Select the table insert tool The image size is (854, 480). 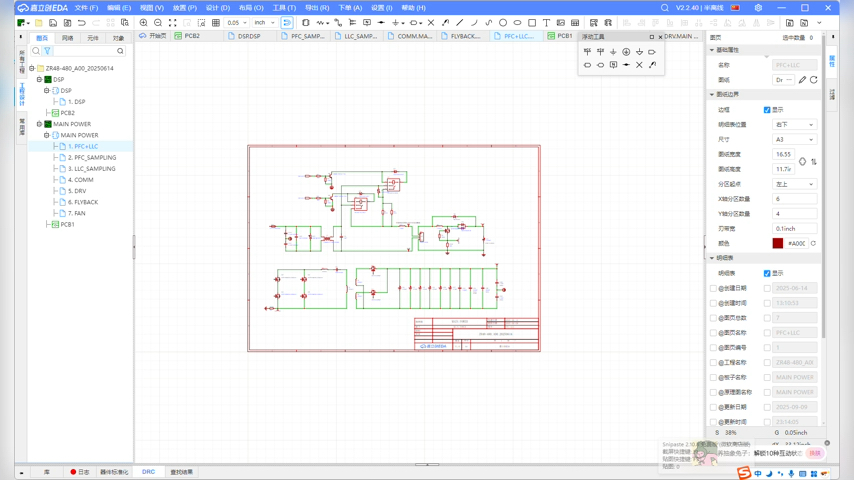point(575,23)
